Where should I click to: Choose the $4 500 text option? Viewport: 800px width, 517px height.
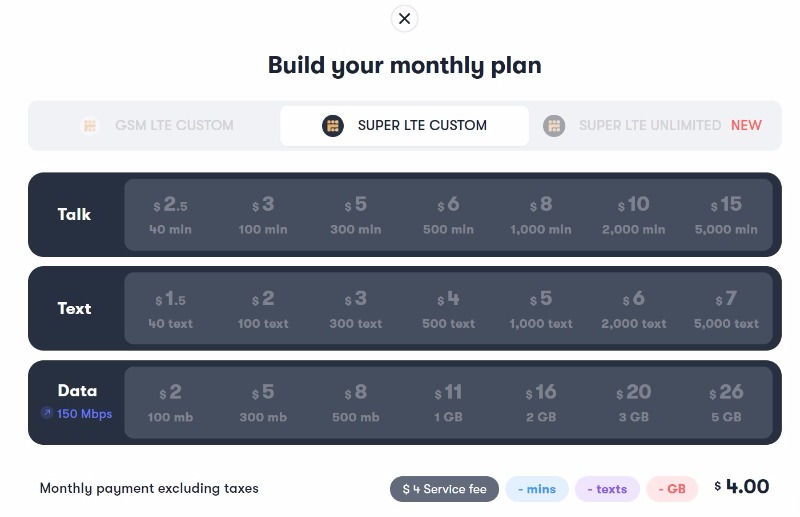[448, 308]
